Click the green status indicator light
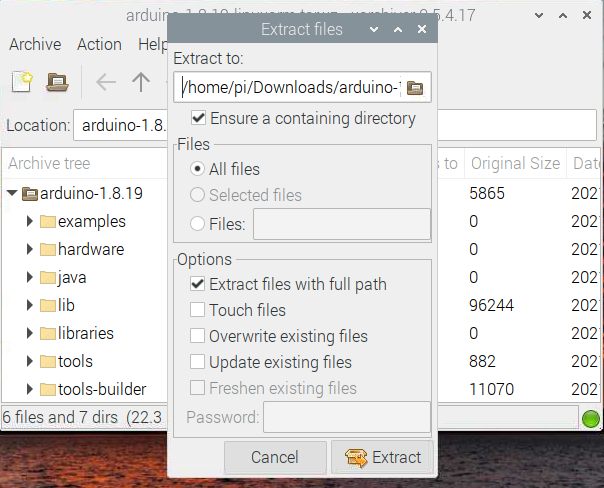The height and width of the screenshot is (488, 604). click(x=591, y=419)
